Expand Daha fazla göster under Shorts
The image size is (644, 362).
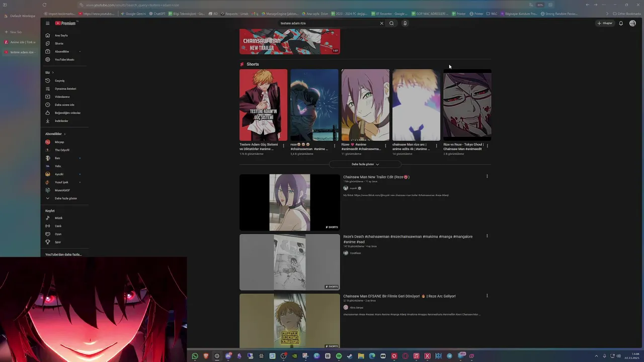pyautogui.click(x=365, y=164)
